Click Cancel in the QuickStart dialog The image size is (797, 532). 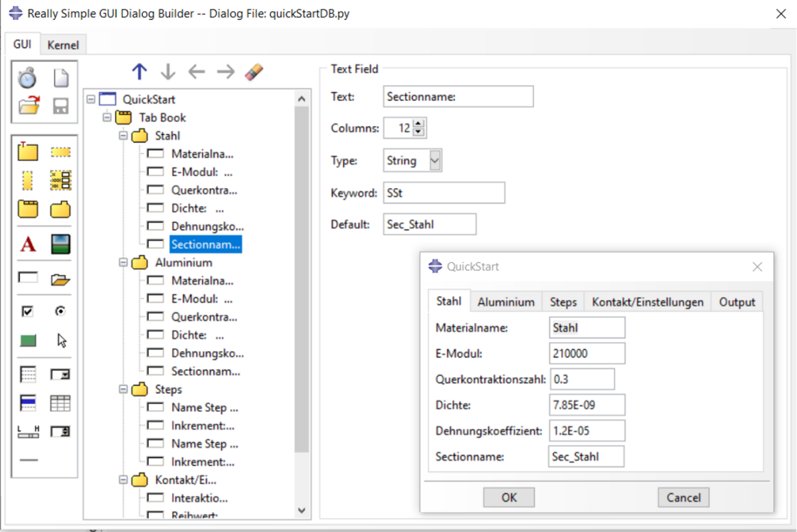click(683, 497)
